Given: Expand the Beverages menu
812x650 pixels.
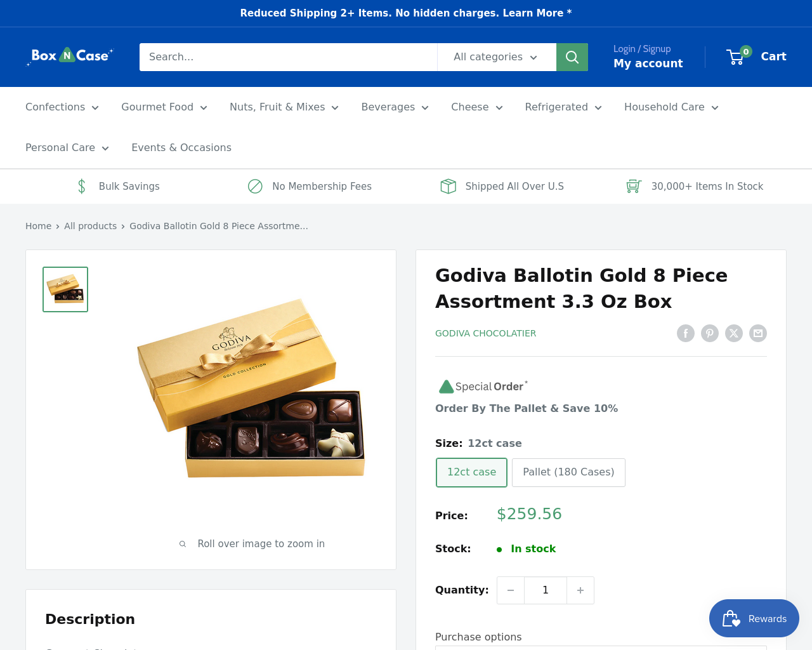Looking at the screenshot, I should 395,107.
